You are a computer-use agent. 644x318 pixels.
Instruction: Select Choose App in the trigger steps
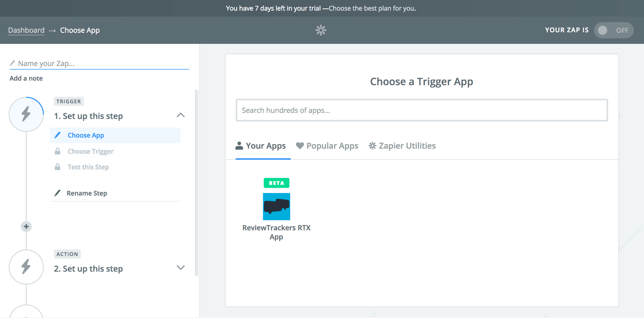116,135
